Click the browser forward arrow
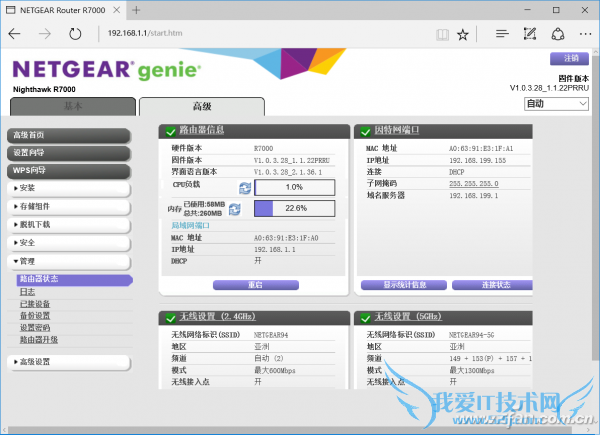The width and height of the screenshot is (600, 435). [45, 34]
